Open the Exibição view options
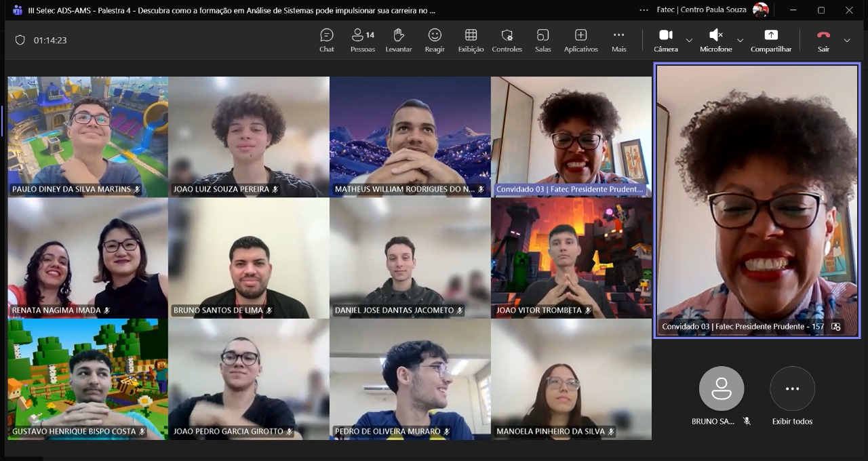The width and height of the screenshot is (868, 461). [471, 40]
